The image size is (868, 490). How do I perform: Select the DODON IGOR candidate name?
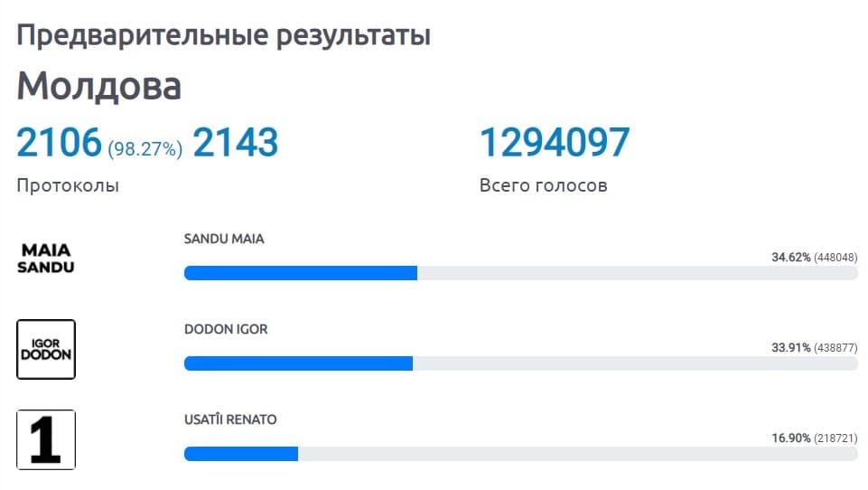[226, 329]
